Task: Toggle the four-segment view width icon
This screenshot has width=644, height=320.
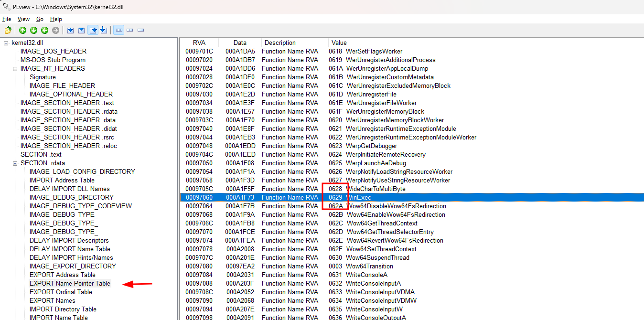Action: tap(119, 31)
